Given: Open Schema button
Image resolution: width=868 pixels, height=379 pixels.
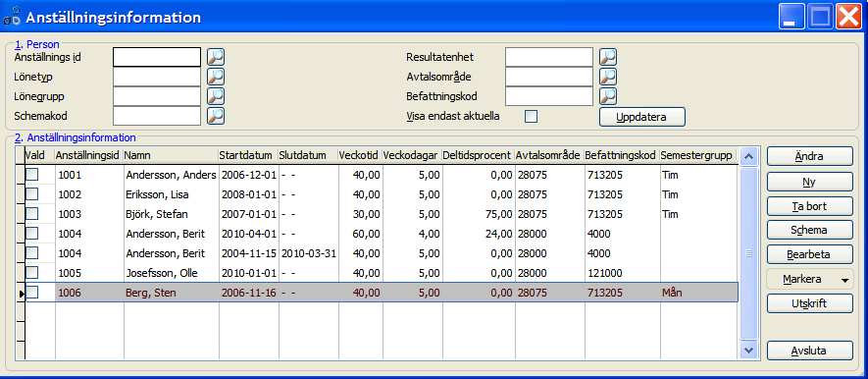Looking at the screenshot, I should [810, 230].
